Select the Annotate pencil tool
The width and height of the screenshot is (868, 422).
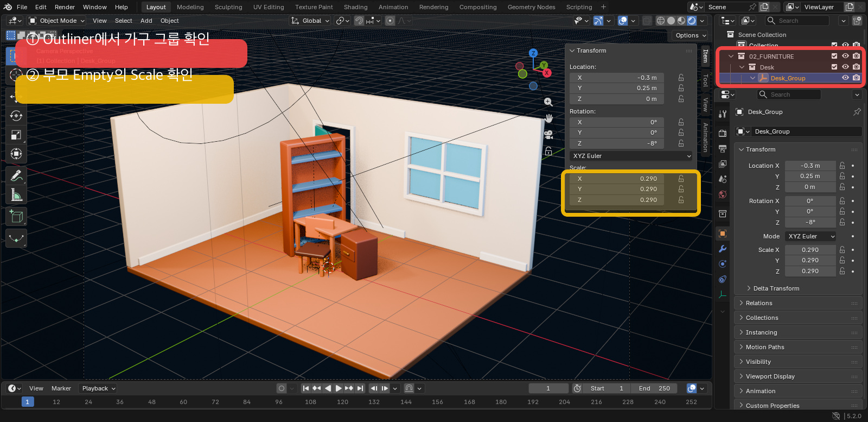coord(16,175)
